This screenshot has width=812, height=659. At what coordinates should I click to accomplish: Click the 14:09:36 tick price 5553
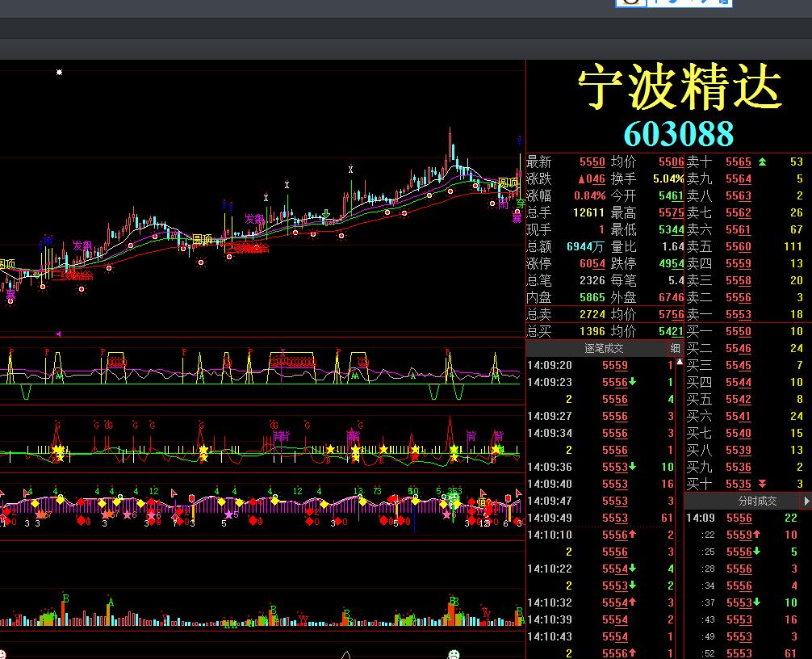point(615,468)
